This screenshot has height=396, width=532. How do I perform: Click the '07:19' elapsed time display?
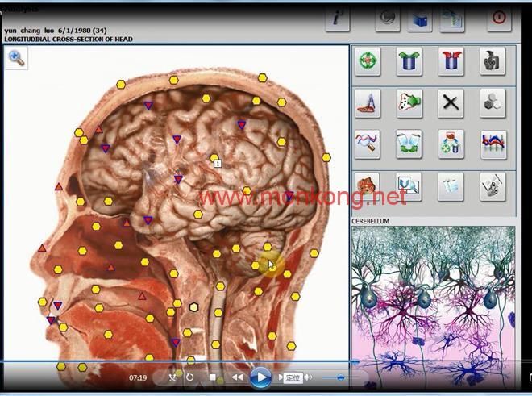tap(138, 377)
